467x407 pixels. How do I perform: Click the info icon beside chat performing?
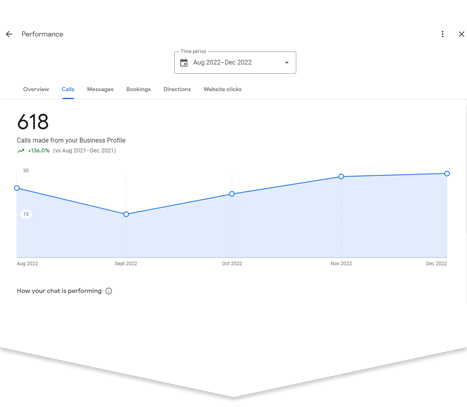click(x=109, y=291)
